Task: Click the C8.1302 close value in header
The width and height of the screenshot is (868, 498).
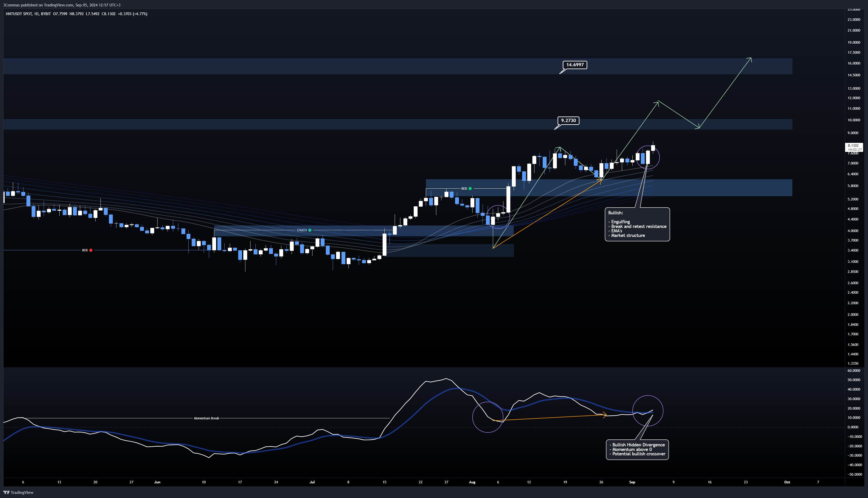Action: (108, 14)
